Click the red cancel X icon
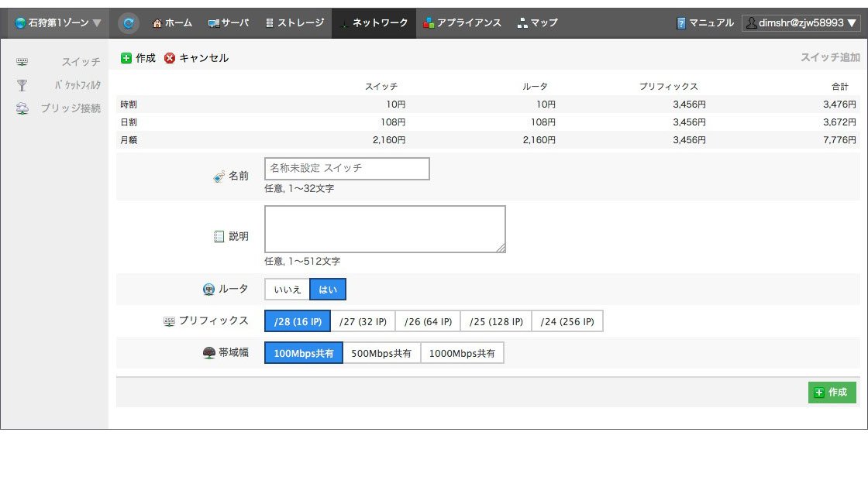This screenshot has width=868, height=480. [170, 58]
